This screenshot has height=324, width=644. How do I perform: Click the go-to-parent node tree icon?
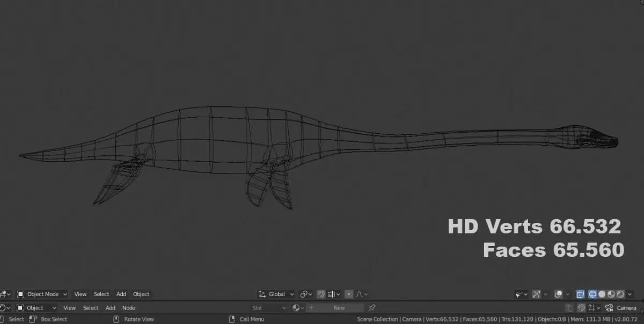click(569, 308)
